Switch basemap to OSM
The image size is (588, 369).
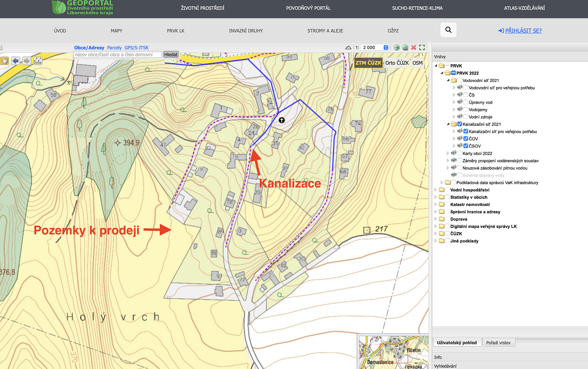click(418, 63)
